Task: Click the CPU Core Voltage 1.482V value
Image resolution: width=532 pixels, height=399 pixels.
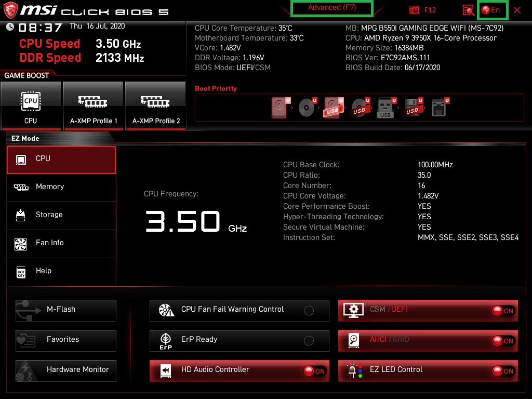Action: 428,196
